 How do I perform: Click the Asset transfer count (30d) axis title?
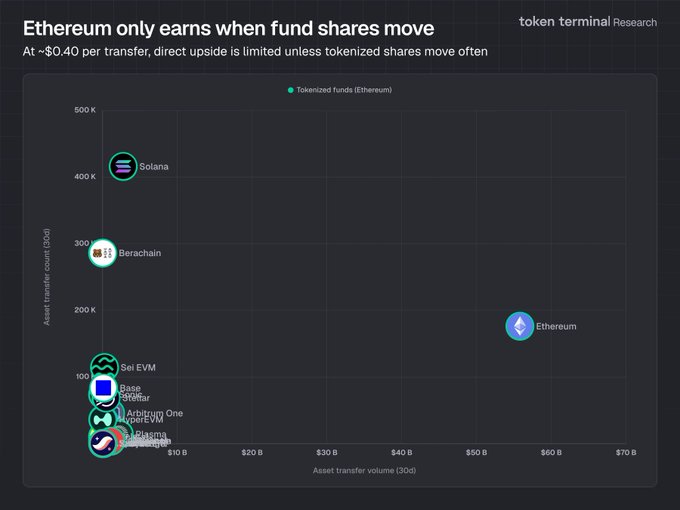47,277
